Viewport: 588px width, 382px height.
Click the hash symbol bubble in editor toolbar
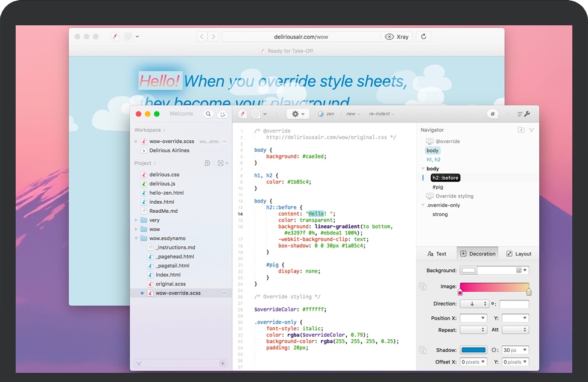click(493, 114)
